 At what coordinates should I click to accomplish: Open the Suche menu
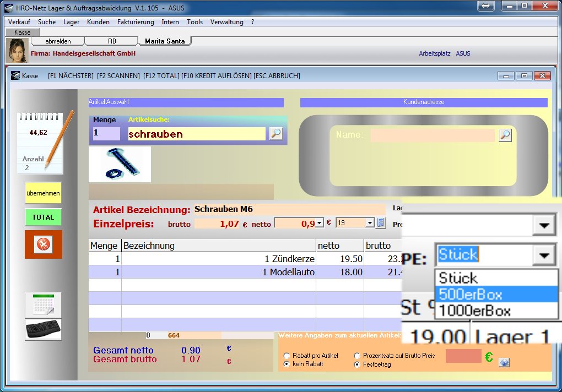tap(47, 22)
